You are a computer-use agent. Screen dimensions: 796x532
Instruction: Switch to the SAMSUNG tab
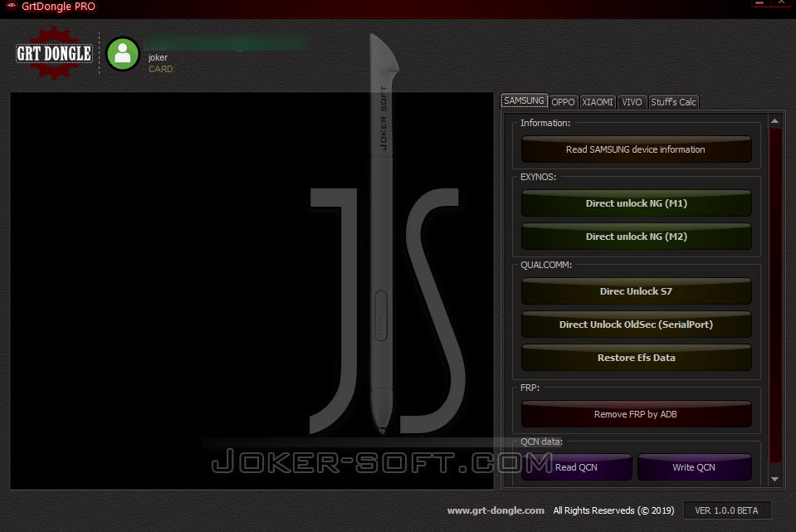tap(524, 100)
